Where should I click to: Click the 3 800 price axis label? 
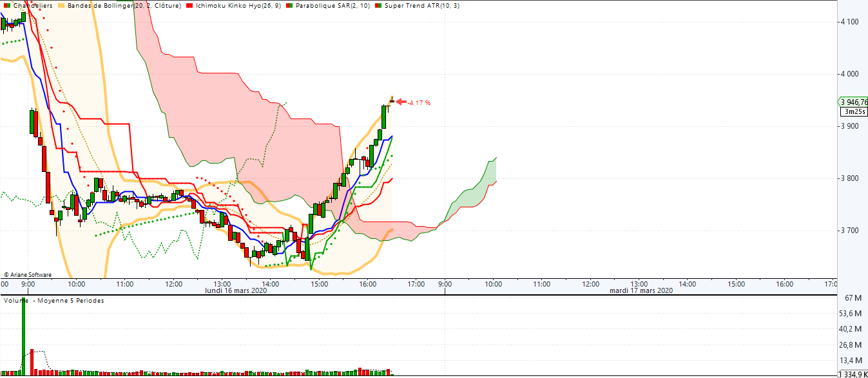849,178
